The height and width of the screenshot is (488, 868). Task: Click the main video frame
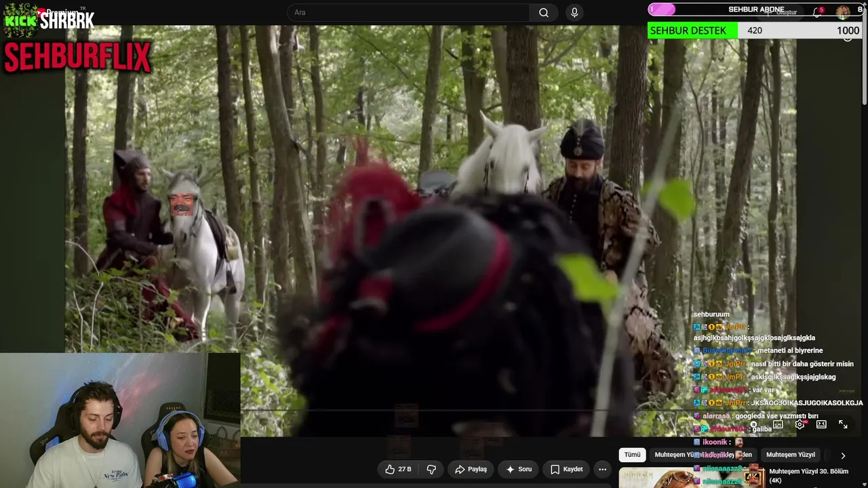click(x=431, y=230)
